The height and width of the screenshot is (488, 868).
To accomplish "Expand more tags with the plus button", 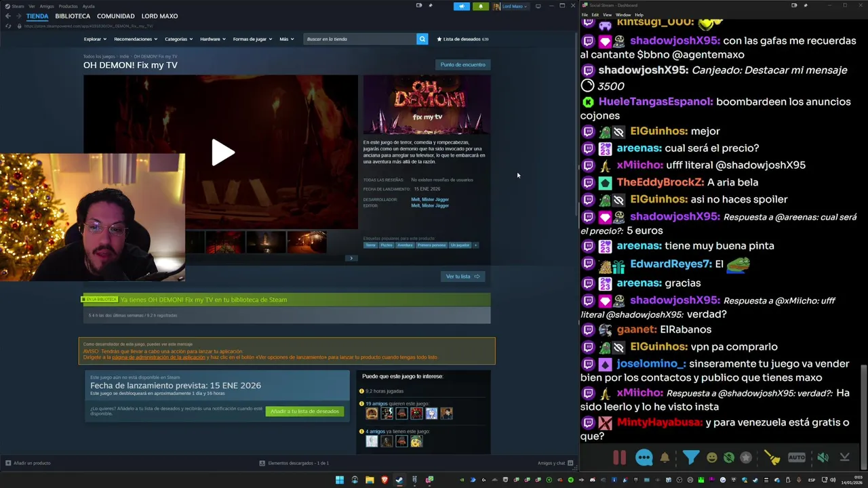I will click(475, 245).
